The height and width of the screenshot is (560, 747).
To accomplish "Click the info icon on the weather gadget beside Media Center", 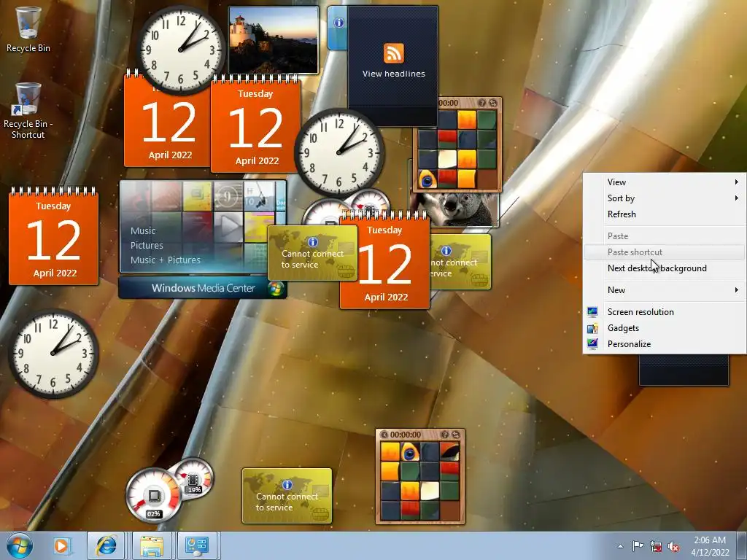I will (312, 242).
